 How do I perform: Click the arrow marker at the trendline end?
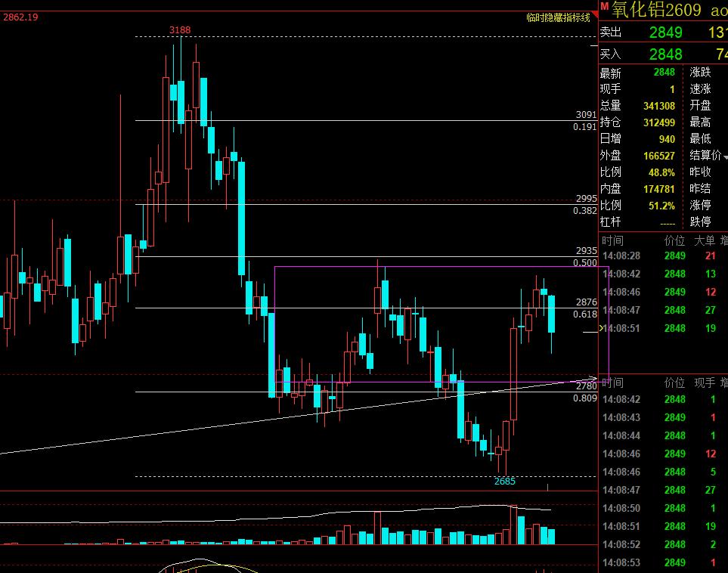(593, 379)
